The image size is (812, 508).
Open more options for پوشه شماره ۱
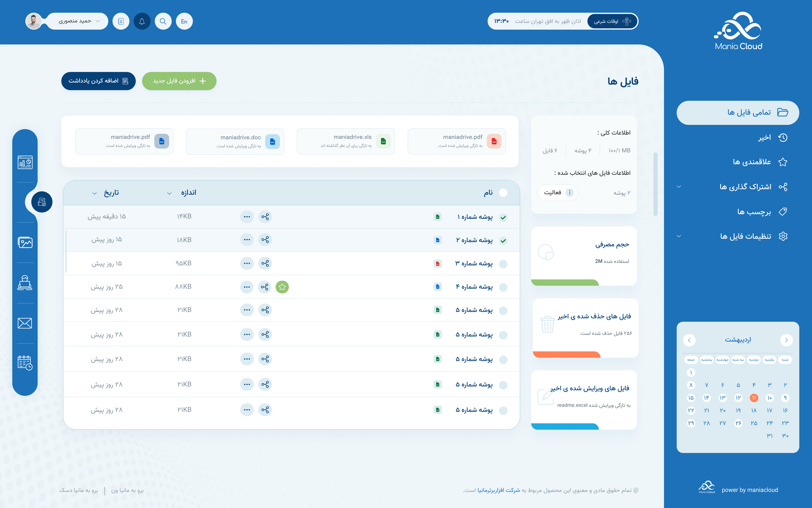pyautogui.click(x=247, y=217)
